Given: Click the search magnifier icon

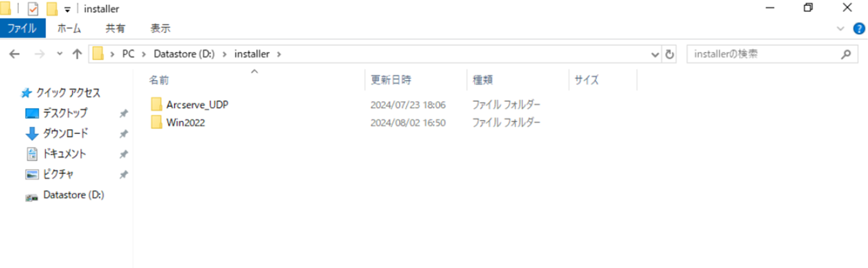Looking at the screenshot, I should pyautogui.click(x=846, y=54).
